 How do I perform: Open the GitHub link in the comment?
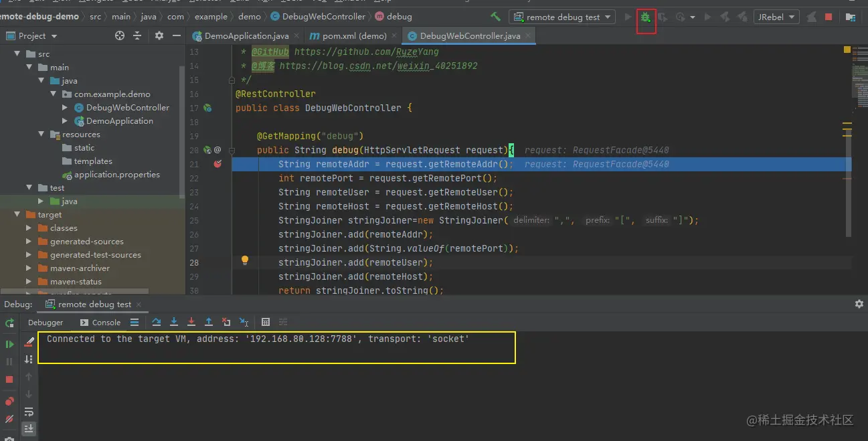pos(367,52)
